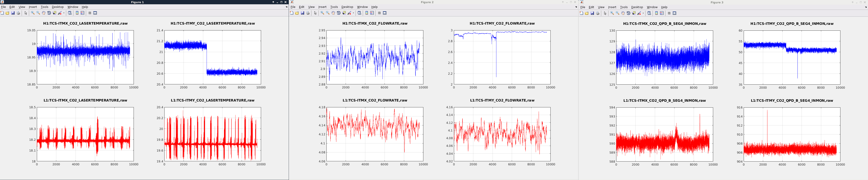Open the Tools menu in Figure 2
This screenshot has width=868, height=180.
334,7
